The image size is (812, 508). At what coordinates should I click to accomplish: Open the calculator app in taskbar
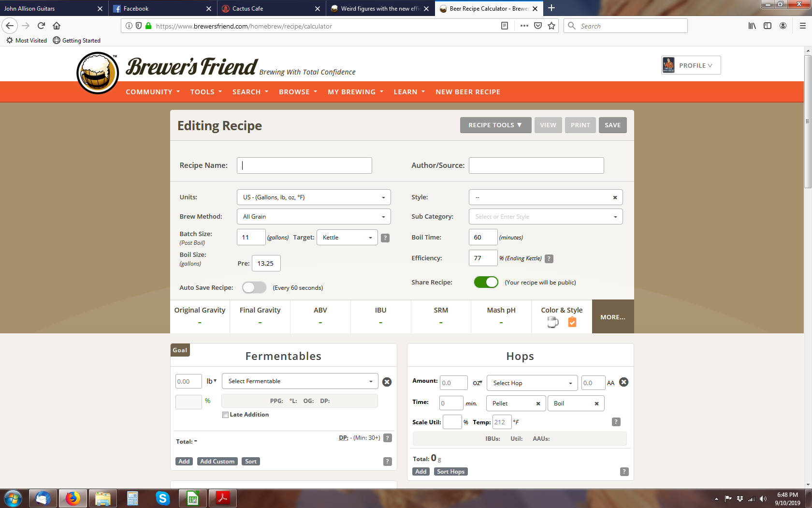(132, 498)
